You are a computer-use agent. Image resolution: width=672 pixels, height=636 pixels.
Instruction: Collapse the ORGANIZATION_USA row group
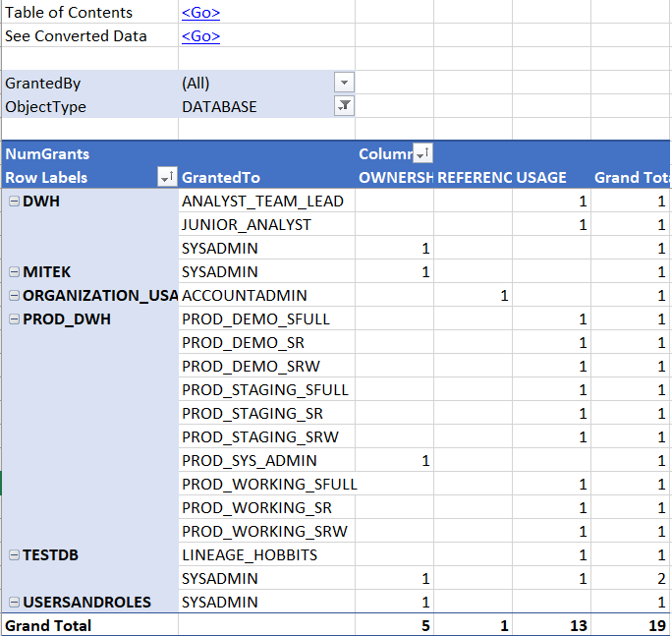click(x=14, y=296)
